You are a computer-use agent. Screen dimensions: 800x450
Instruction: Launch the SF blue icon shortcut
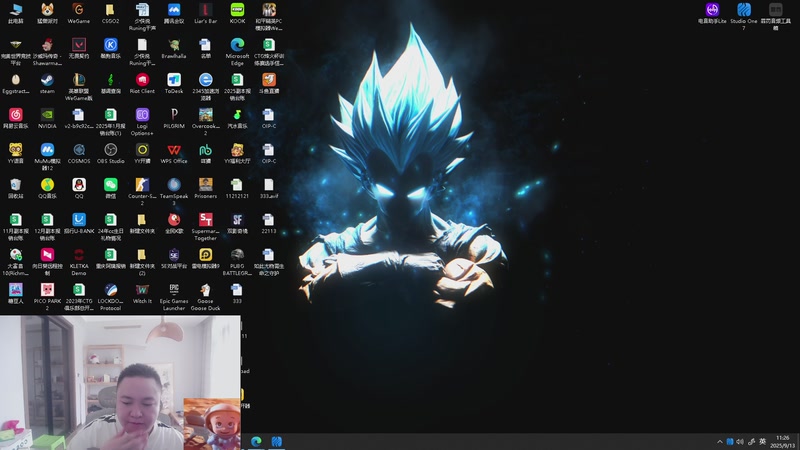[237, 223]
